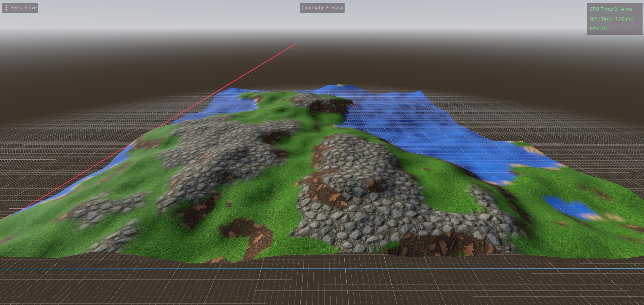Image resolution: width=644 pixels, height=305 pixels.
Task: Click the FPS: 712 readout
Action: (599, 29)
